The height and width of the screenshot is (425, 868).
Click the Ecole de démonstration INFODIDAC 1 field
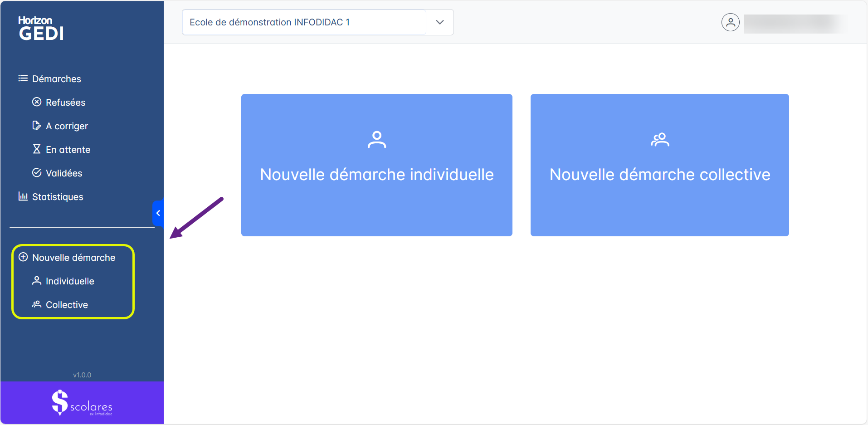304,22
